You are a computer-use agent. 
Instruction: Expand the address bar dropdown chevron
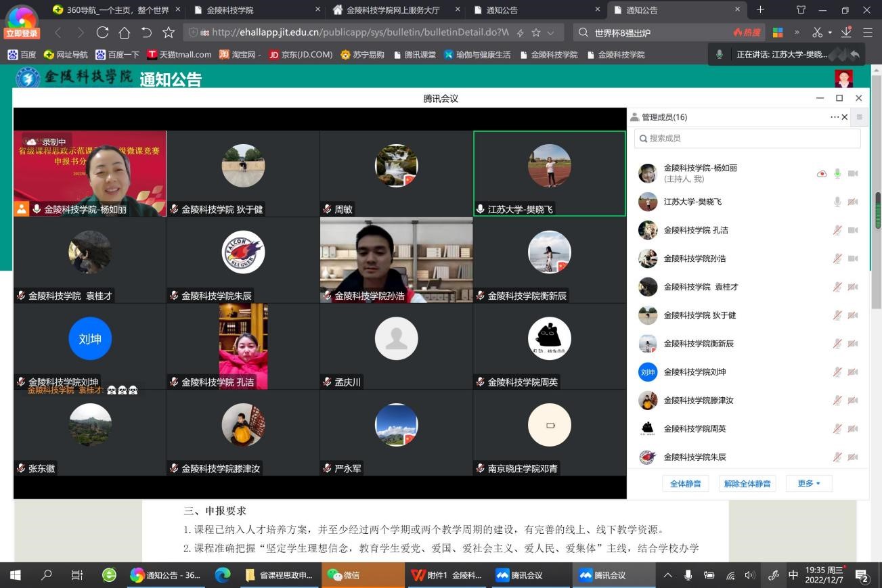551,32
